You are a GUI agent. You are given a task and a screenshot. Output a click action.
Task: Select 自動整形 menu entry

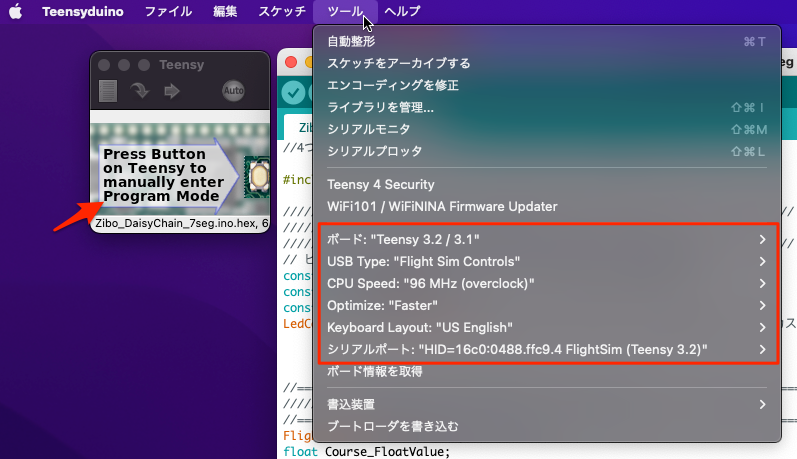tap(547, 41)
